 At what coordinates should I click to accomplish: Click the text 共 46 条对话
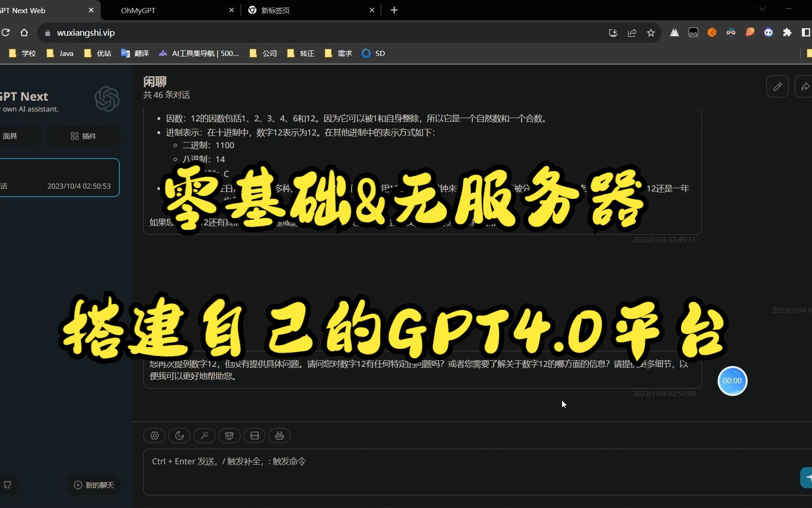pyautogui.click(x=166, y=95)
